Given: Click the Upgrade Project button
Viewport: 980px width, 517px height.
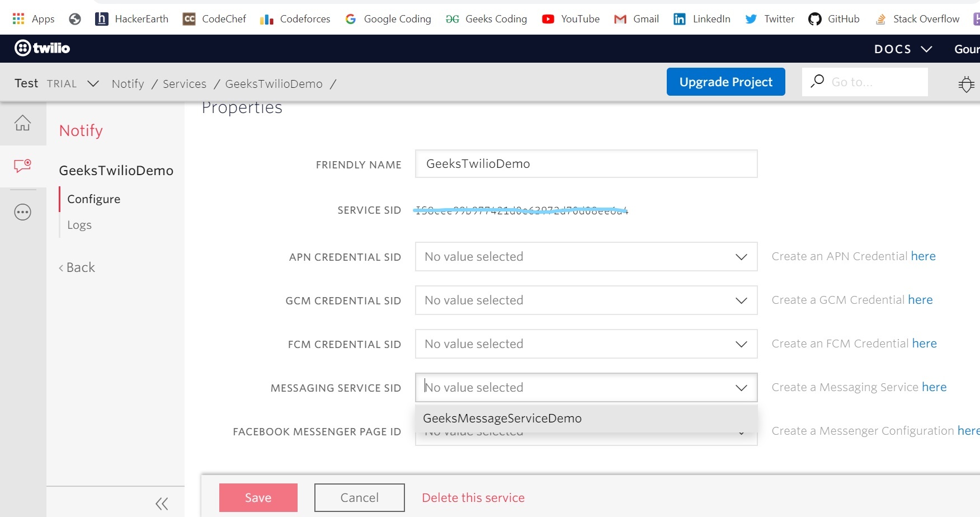Looking at the screenshot, I should point(726,82).
